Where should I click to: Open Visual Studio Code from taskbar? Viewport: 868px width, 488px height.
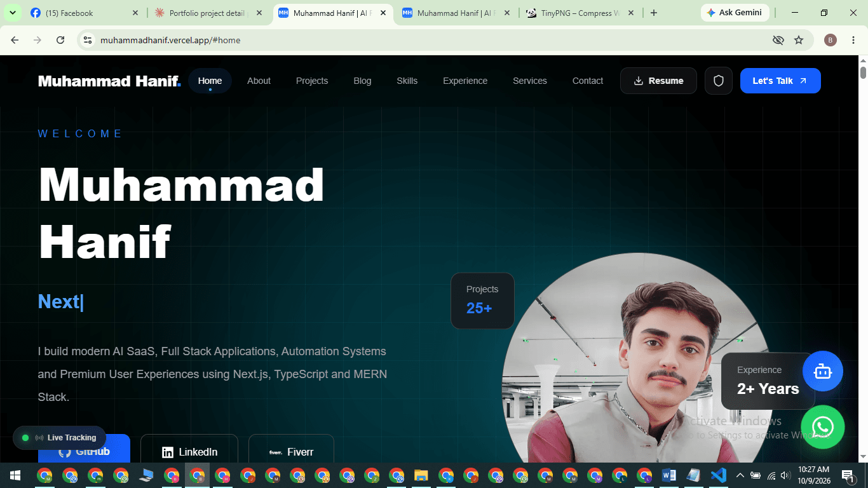[718, 475]
